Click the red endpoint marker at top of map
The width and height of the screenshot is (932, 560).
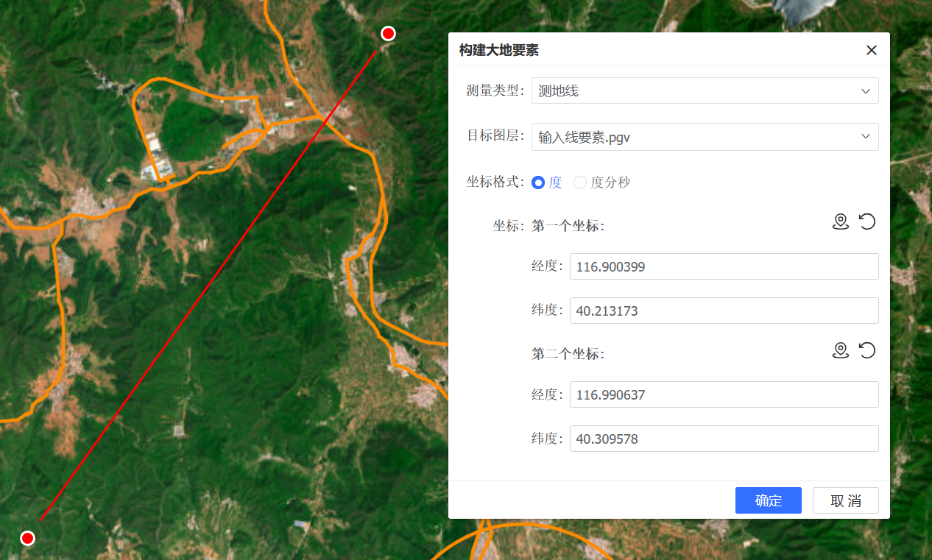point(388,33)
